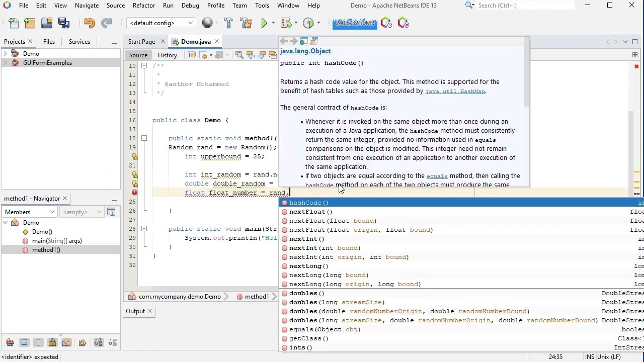This screenshot has width=644, height=362.
Task: Toggle Sort by Source in Navigator
Action: 113,342
